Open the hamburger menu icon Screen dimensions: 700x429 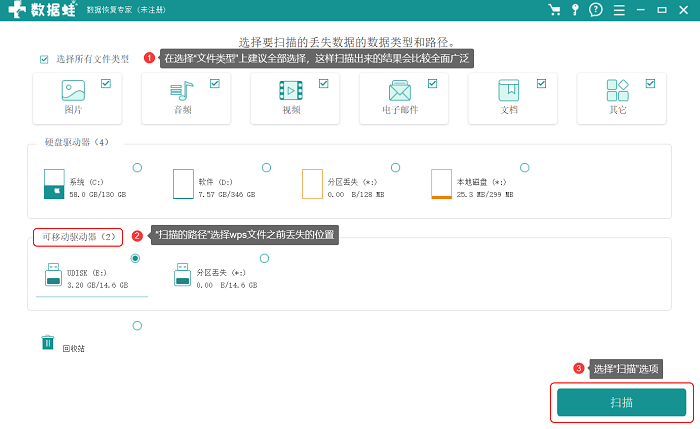point(619,10)
